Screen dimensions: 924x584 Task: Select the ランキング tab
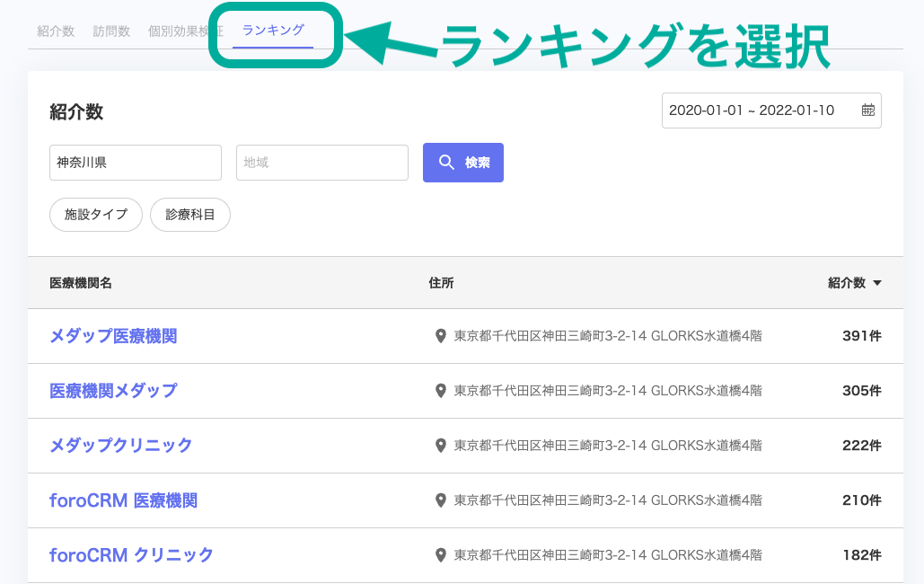click(273, 30)
